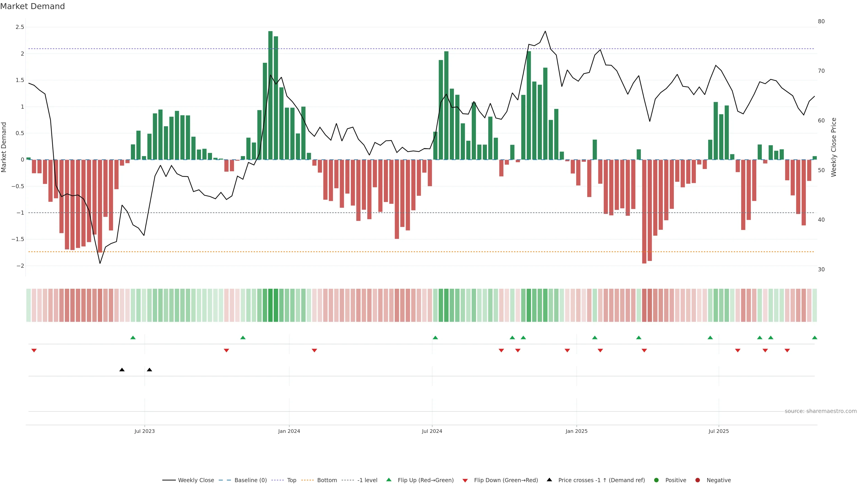Click the first black triangle price-cross marker
Screen dimensions: 868x488
pyautogui.click(x=122, y=370)
